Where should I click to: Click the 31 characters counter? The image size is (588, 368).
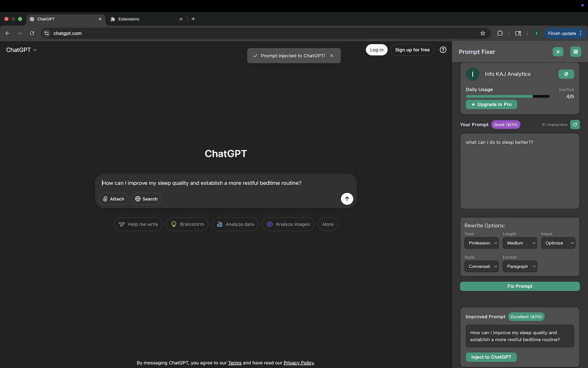click(x=554, y=125)
